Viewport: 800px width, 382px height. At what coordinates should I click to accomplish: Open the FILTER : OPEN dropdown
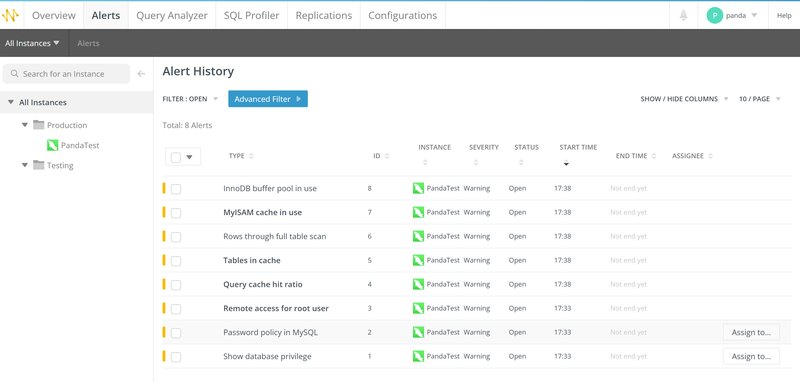(x=190, y=99)
